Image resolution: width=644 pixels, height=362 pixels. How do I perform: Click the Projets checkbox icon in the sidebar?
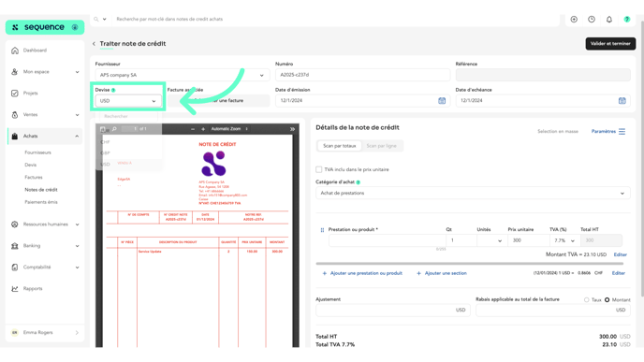[x=15, y=94]
